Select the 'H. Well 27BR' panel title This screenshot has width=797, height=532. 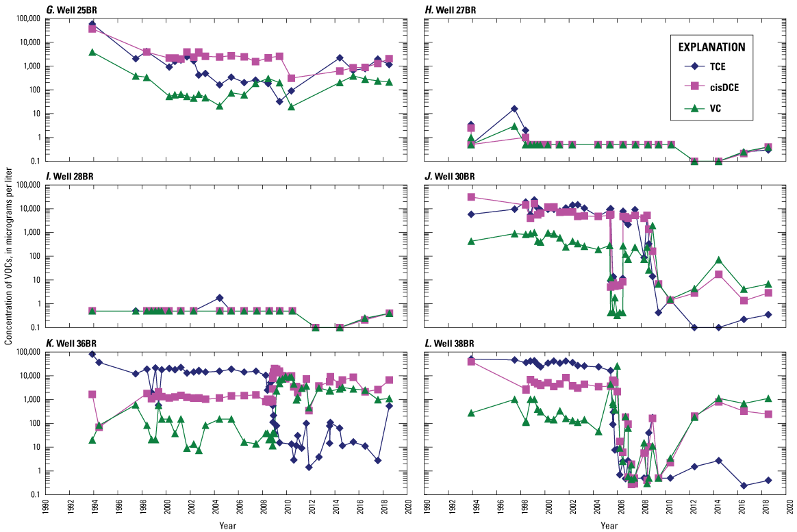(x=451, y=8)
